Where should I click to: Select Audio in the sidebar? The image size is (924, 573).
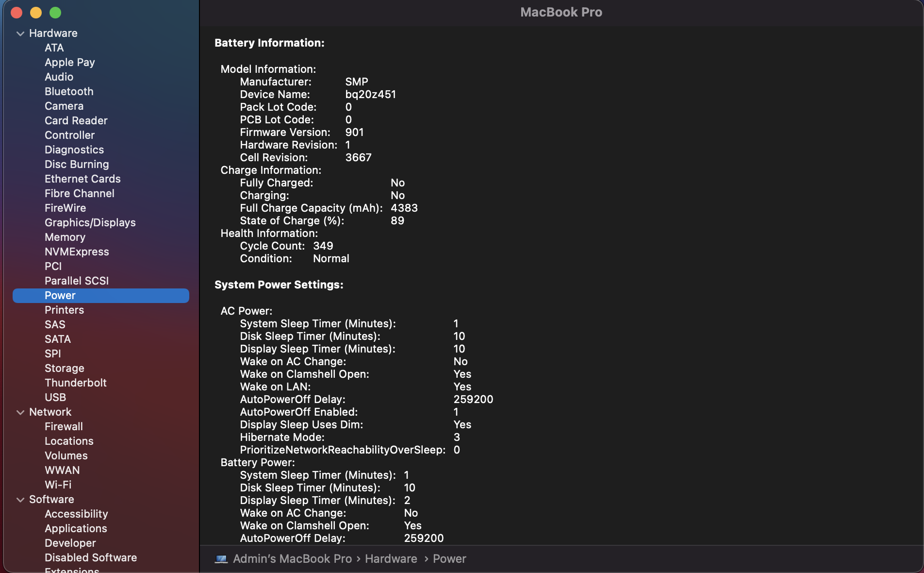click(x=59, y=77)
